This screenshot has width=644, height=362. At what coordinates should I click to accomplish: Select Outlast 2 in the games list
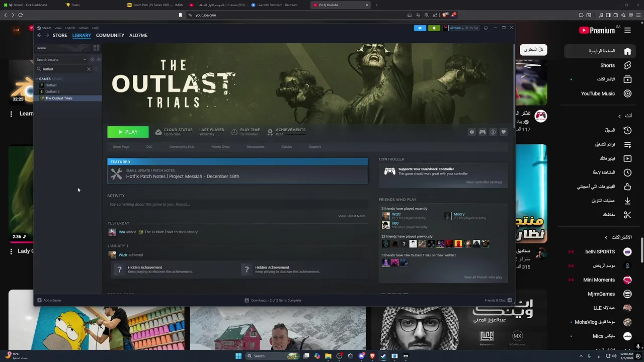[x=52, y=92]
